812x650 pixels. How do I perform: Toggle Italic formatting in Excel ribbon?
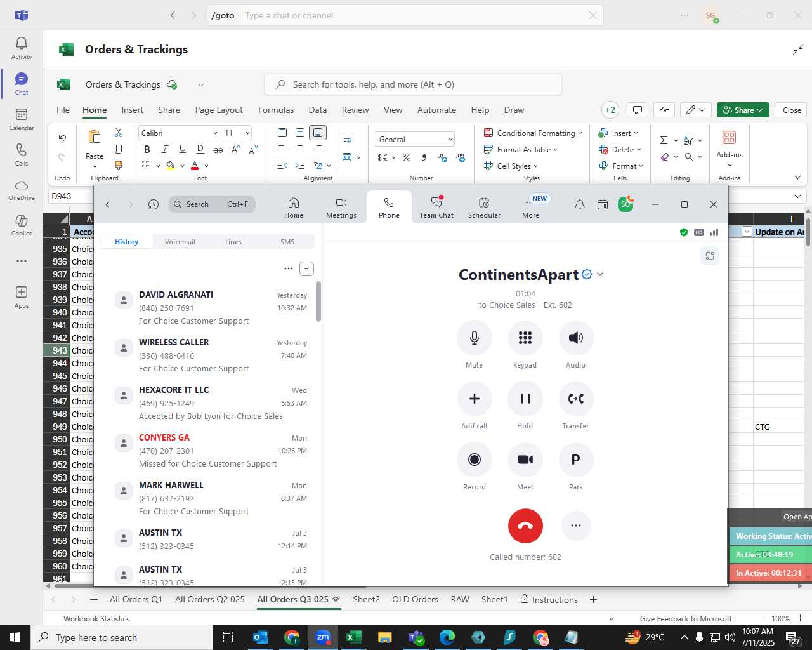pos(165,149)
